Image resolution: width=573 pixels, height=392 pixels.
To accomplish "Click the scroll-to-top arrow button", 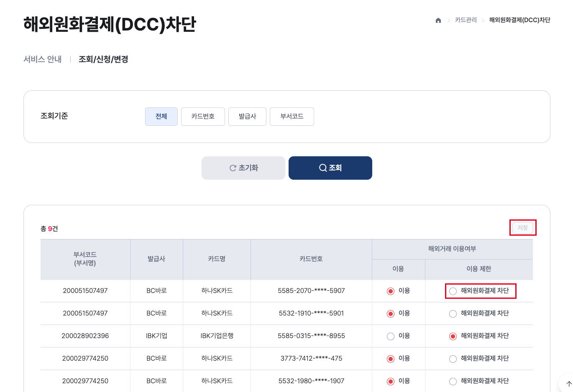I will click(568, 384).
